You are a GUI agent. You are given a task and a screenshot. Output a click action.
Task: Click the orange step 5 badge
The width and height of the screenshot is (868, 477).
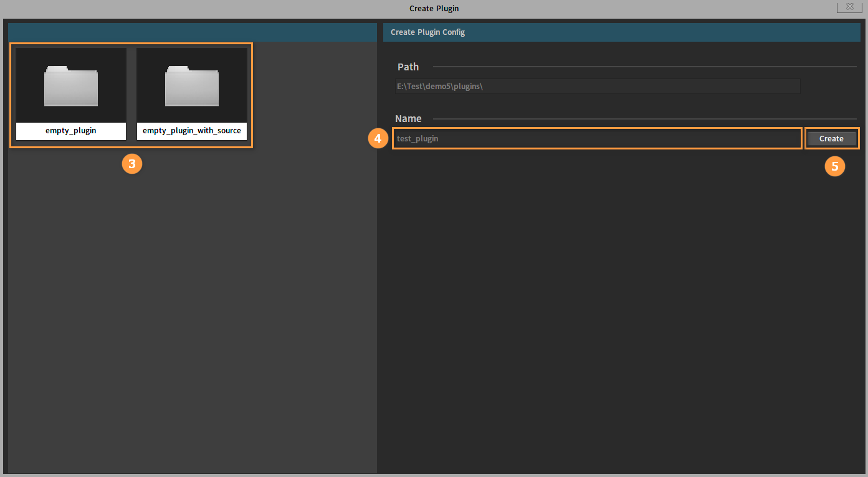[x=835, y=166]
